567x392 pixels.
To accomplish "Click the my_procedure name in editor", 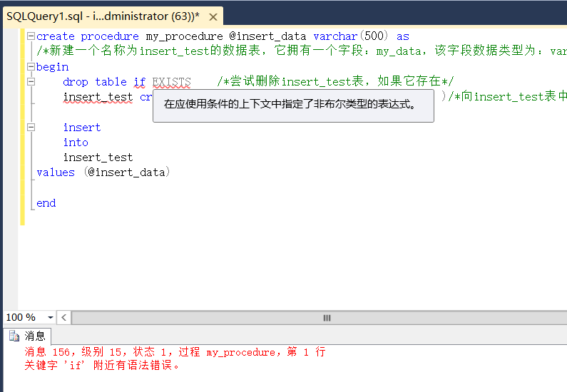I will 185,36.
